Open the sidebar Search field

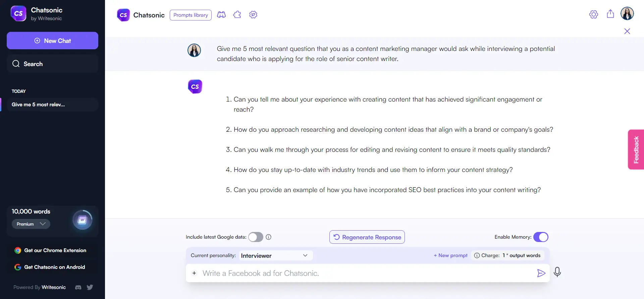coord(52,64)
